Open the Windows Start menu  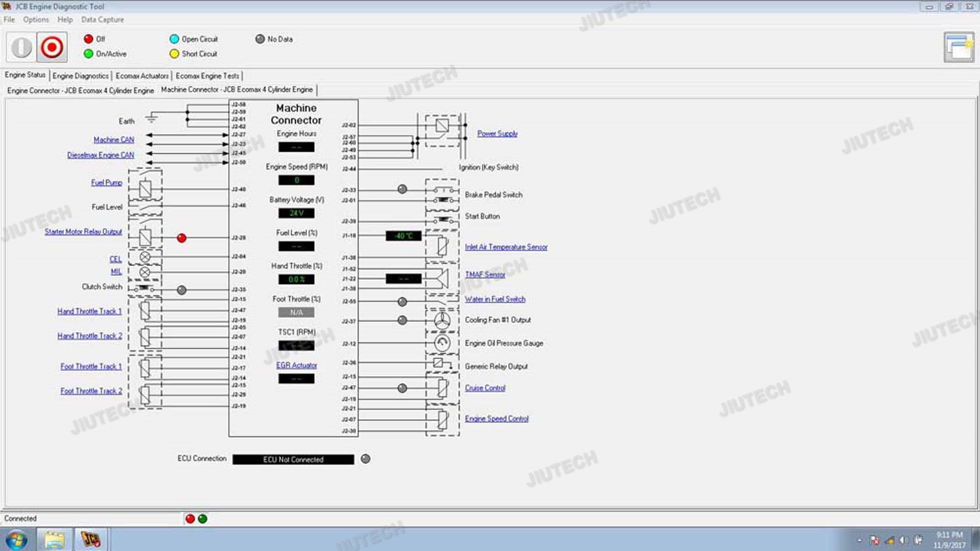tap(16, 540)
